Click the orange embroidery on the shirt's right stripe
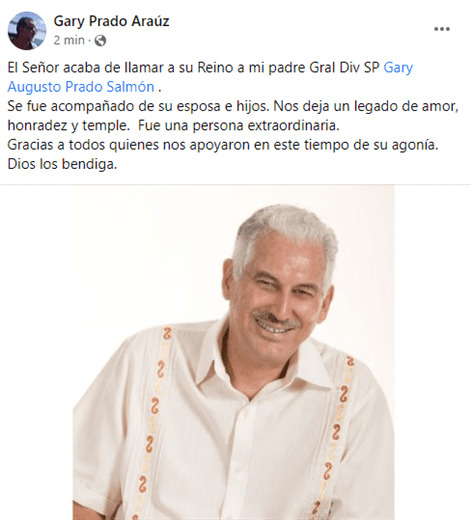471x520 pixels. click(x=335, y=433)
